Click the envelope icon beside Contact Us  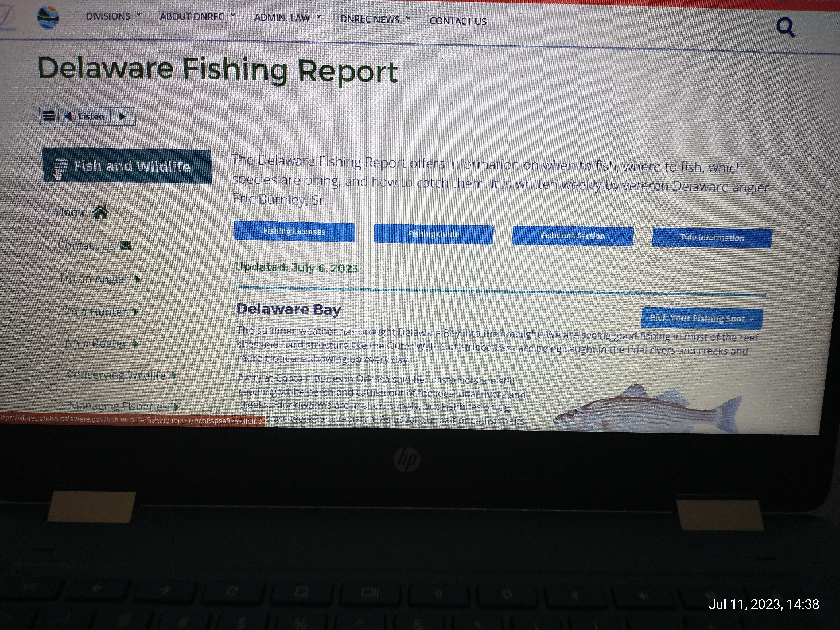point(126,246)
